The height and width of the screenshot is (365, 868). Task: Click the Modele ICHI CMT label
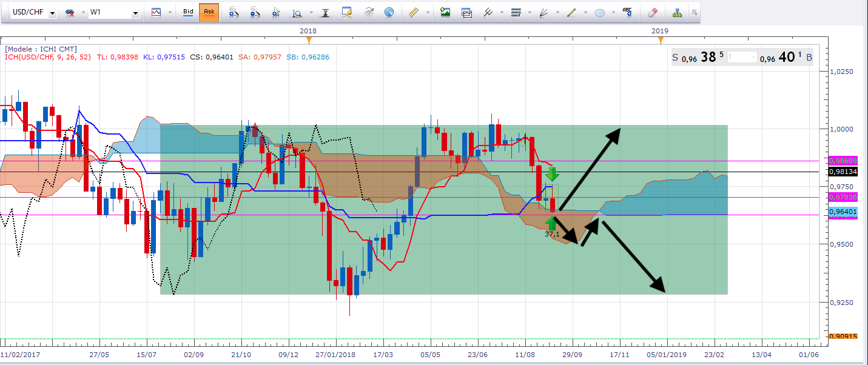(41, 49)
